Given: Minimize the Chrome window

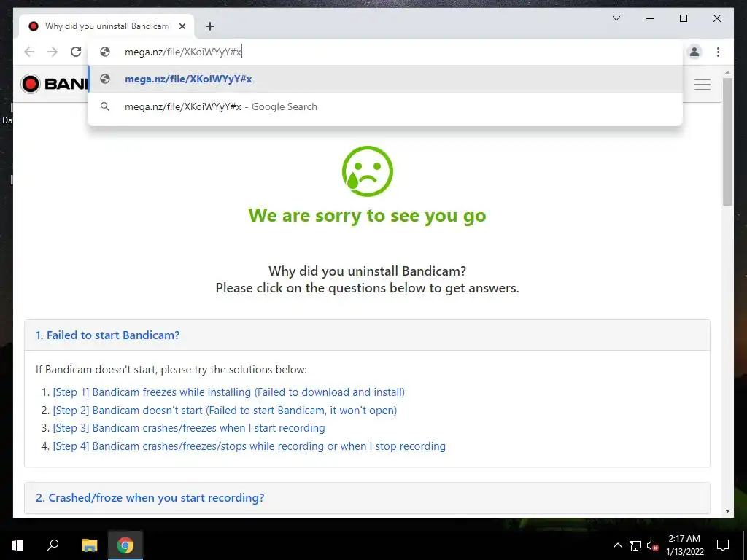Looking at the screenshot, I should 650,18.
